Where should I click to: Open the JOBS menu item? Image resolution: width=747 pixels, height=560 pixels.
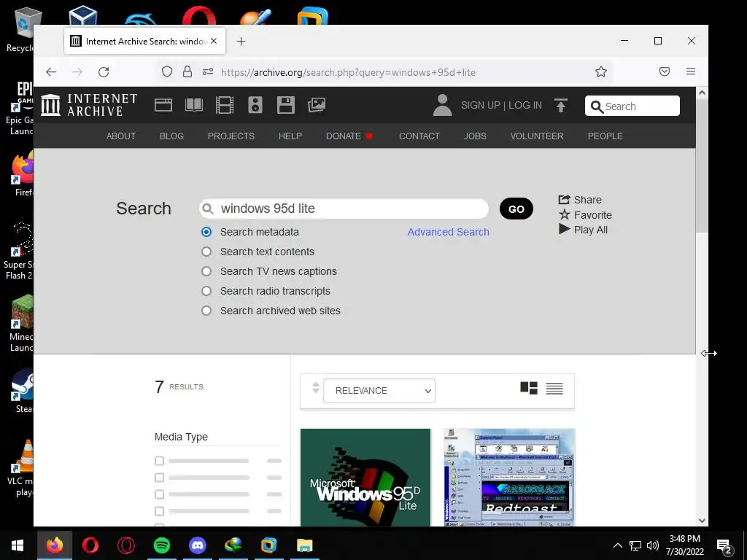(475, 136)
